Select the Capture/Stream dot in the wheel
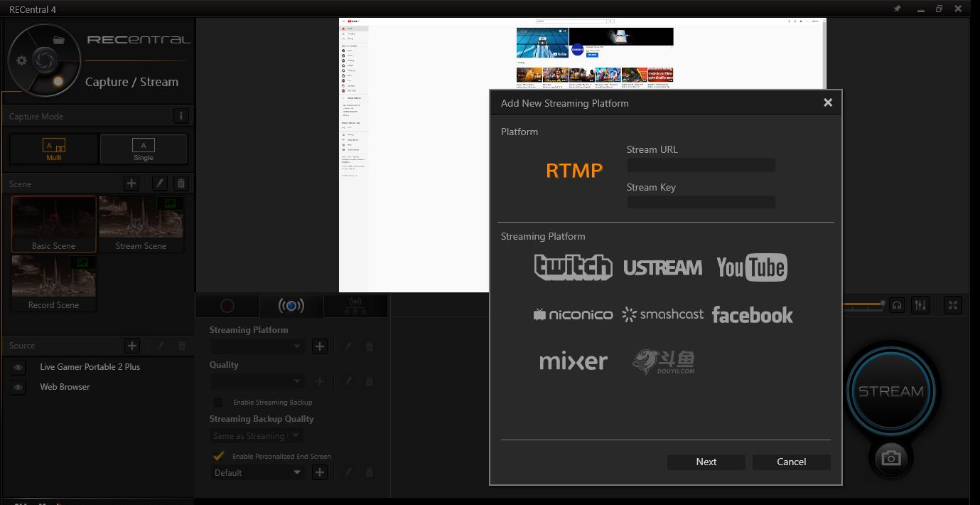 coord(58,81)
